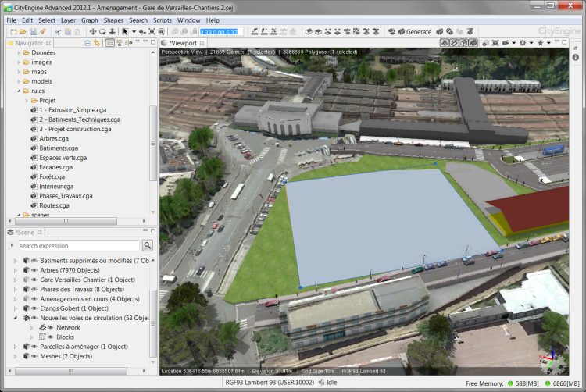The height and width of the screenshot is (392, 586).
Task: Select the Rotate transform tool
Action: coord(102,32)
